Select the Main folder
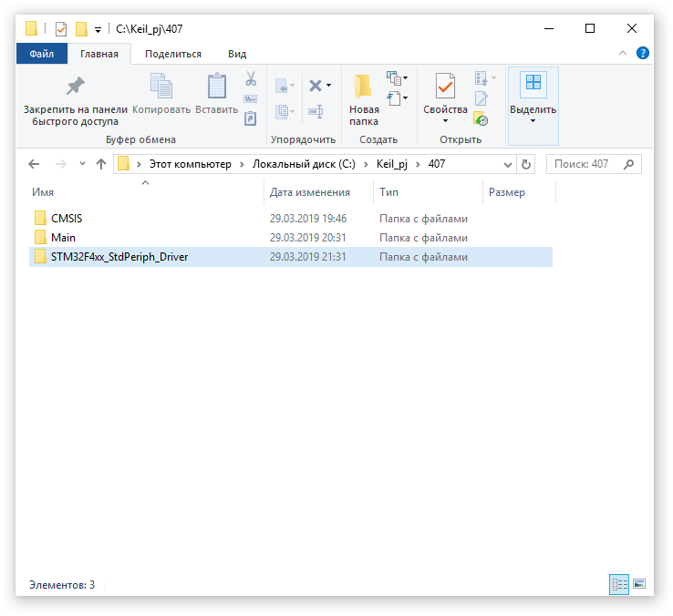The image size is (673, 616). (x=291, y=238)
